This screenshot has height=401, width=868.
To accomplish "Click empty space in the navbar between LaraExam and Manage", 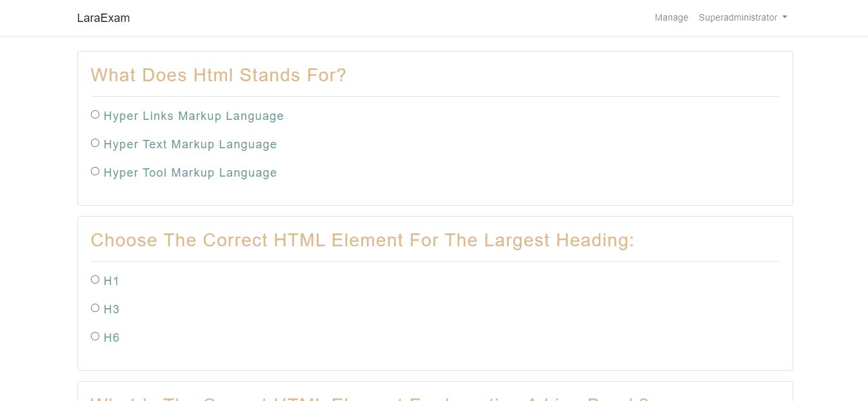I will [387, 18].
